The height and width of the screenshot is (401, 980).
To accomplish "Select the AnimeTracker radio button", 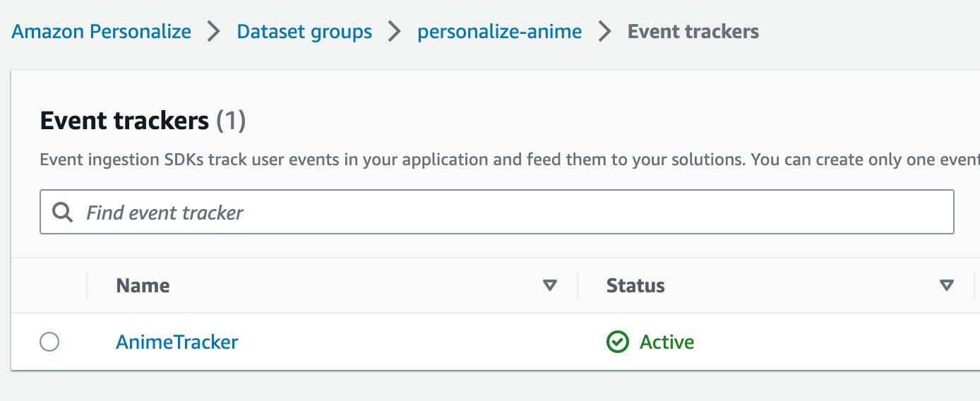I will (49, 342).
